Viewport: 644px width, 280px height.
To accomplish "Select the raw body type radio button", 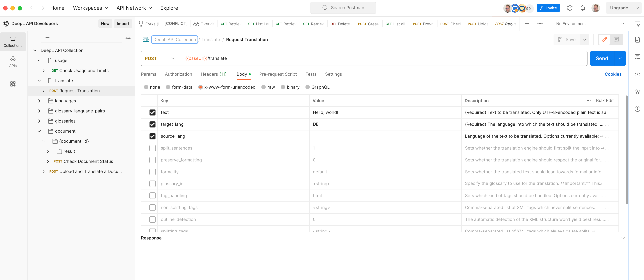I will tap(264, 87).
